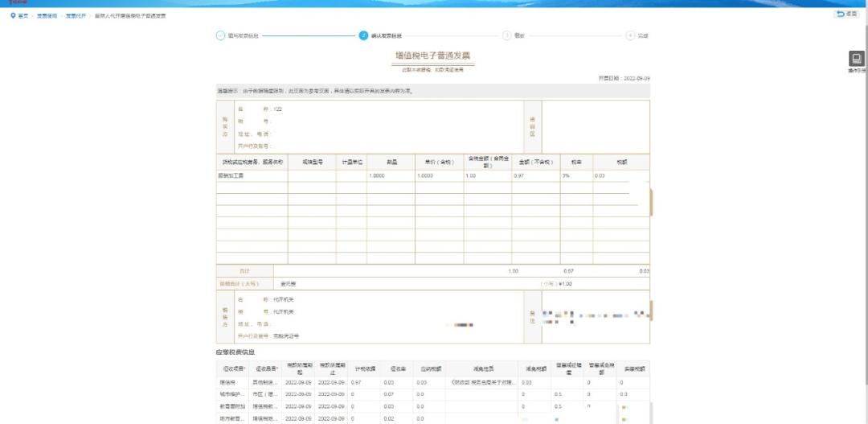This screenshot has width=868, height=424.
Task: Click the 计量单位 column header
Action: [351, 163]
